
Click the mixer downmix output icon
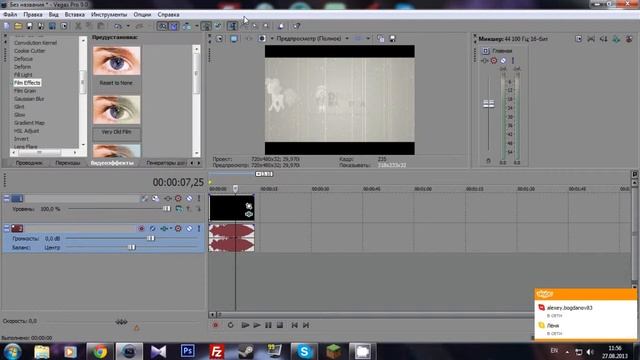pos(591,39)
